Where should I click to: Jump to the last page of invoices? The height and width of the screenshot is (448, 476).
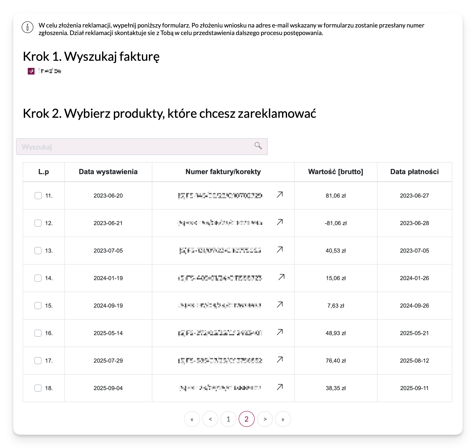[x=283, y=419]
